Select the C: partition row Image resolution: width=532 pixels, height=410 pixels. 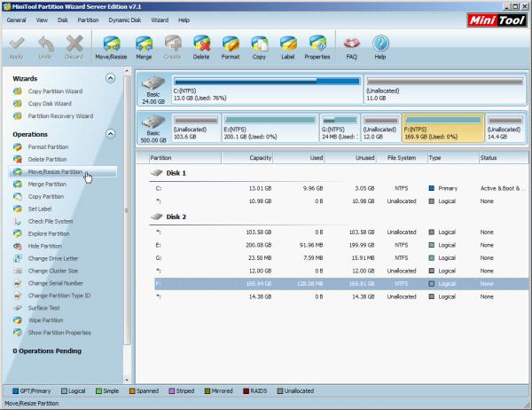click(x=340, y=188)
